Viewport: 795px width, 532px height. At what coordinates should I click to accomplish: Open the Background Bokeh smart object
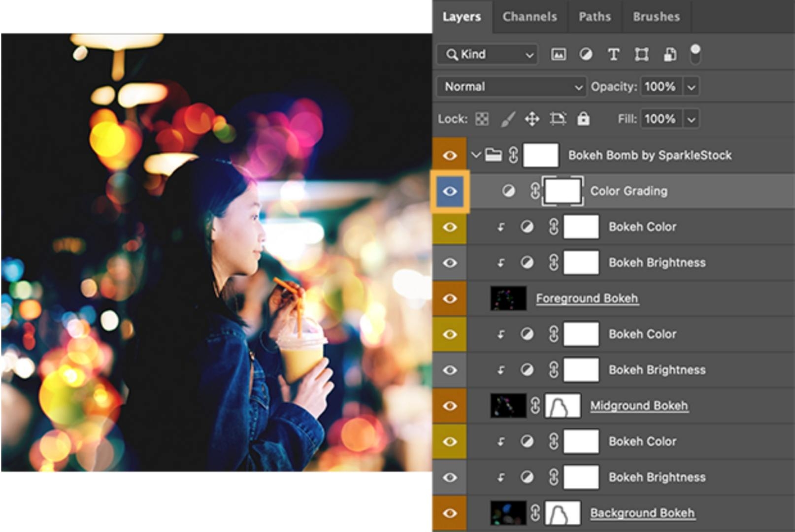pos(507,512)
